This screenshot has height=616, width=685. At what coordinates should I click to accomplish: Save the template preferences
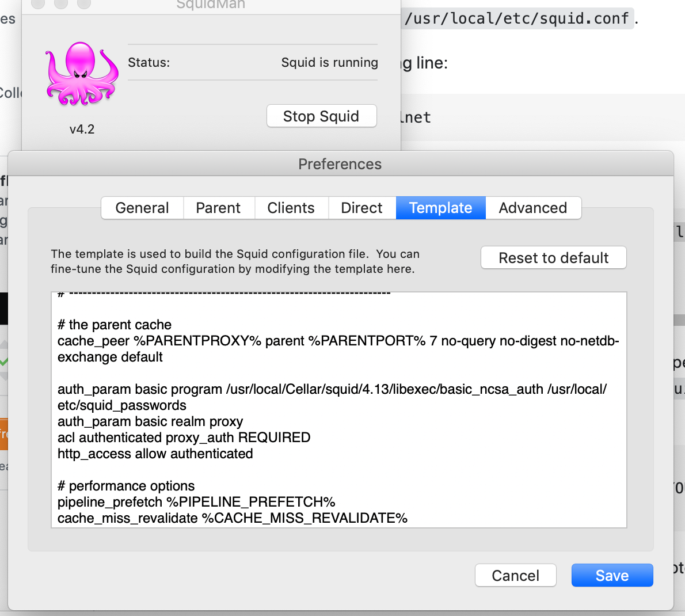pos(612,575)
